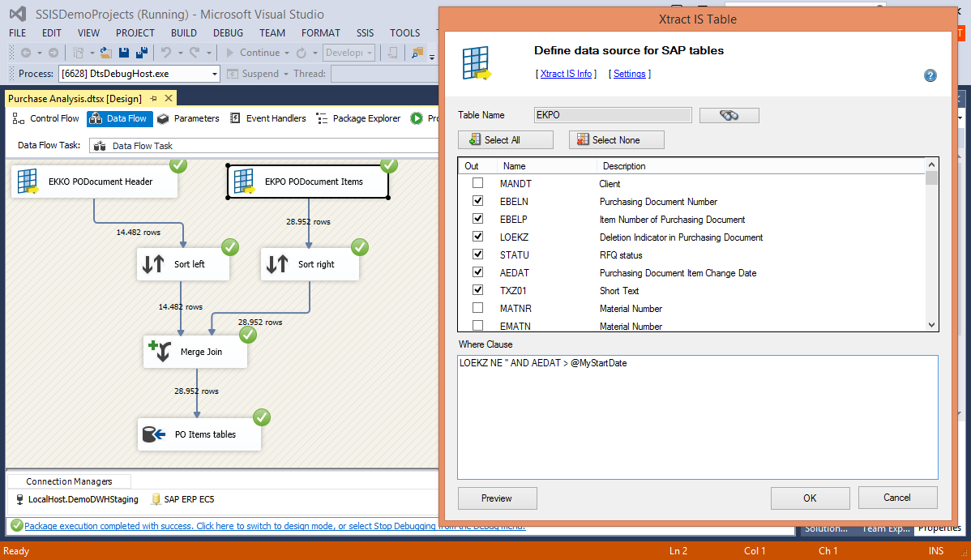Select the PO Items tables destination
This screenshot has width=971, height=560.
click(199, 434)
